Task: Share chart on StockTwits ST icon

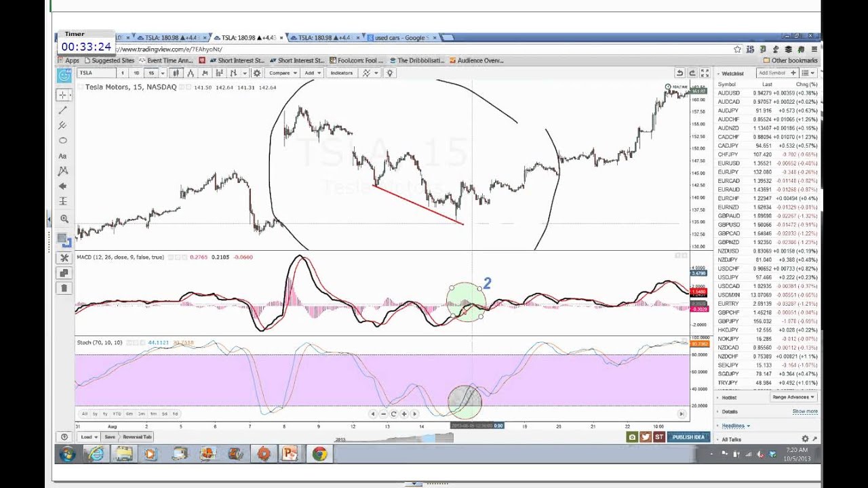Action: [658, 437]
